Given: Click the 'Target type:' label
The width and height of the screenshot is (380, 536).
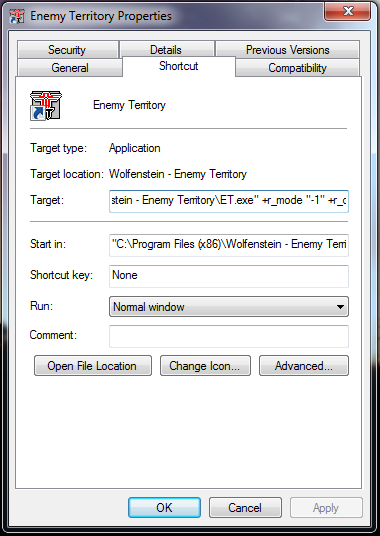Looking at the screenshot, I should coord(58,148).
